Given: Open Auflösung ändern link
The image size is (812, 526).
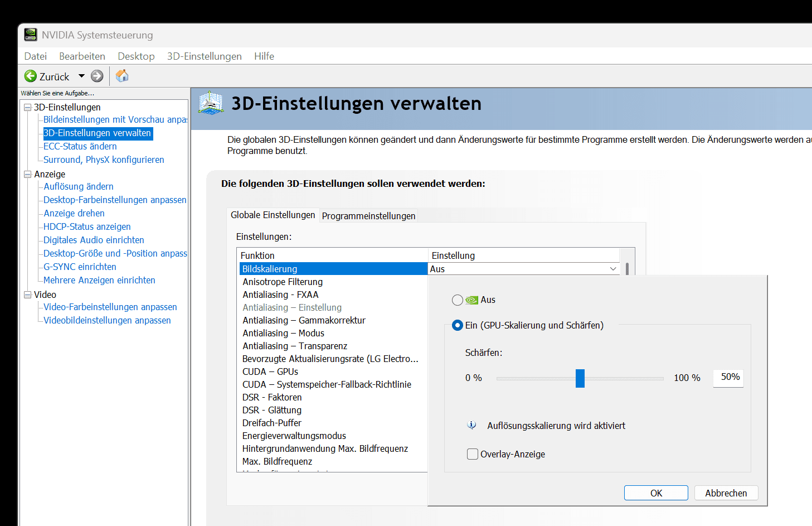Looking at the screenshot, I should 79,186.
